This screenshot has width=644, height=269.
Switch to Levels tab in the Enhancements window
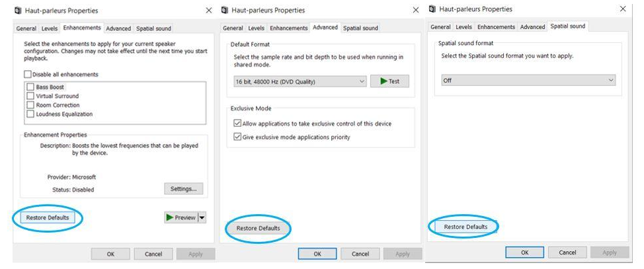point(50,29)
